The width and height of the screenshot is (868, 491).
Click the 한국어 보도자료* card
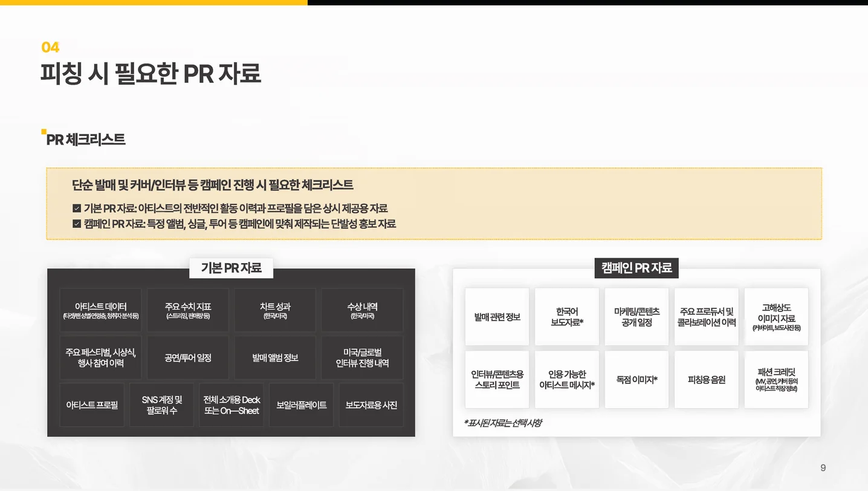click(x=567, y=317)
